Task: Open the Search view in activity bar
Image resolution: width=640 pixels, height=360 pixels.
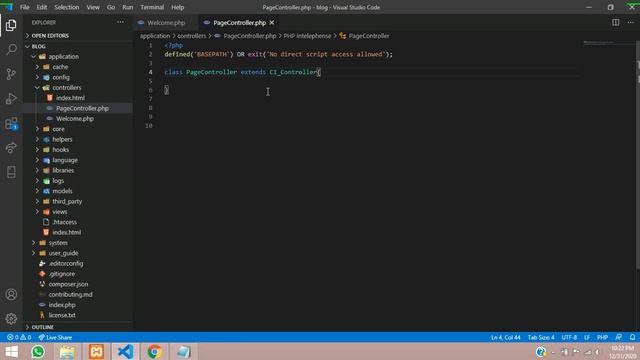Action: tap(11, 50)
